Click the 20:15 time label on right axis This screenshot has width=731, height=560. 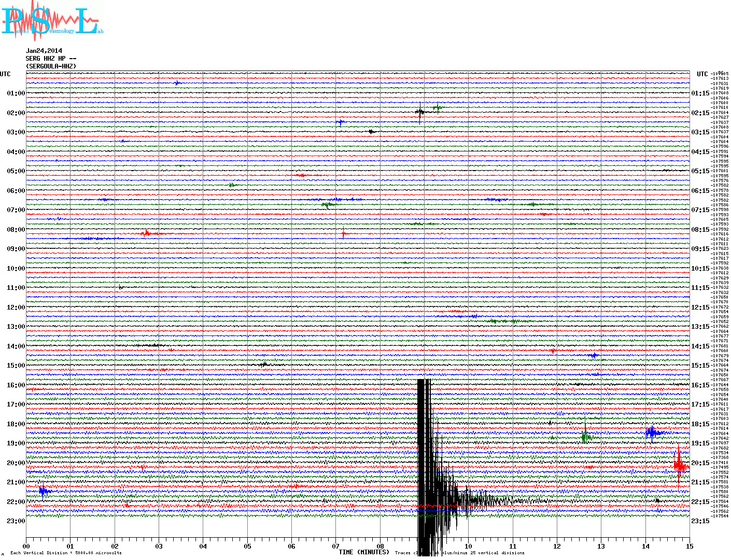point(700,463)
